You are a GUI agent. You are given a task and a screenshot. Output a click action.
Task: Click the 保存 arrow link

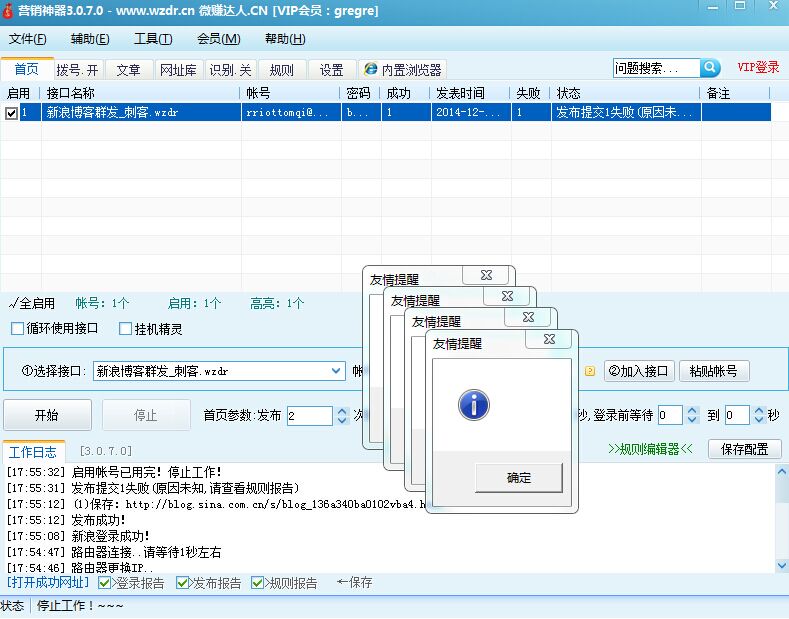pyautogui.click(x=354, y=582)
